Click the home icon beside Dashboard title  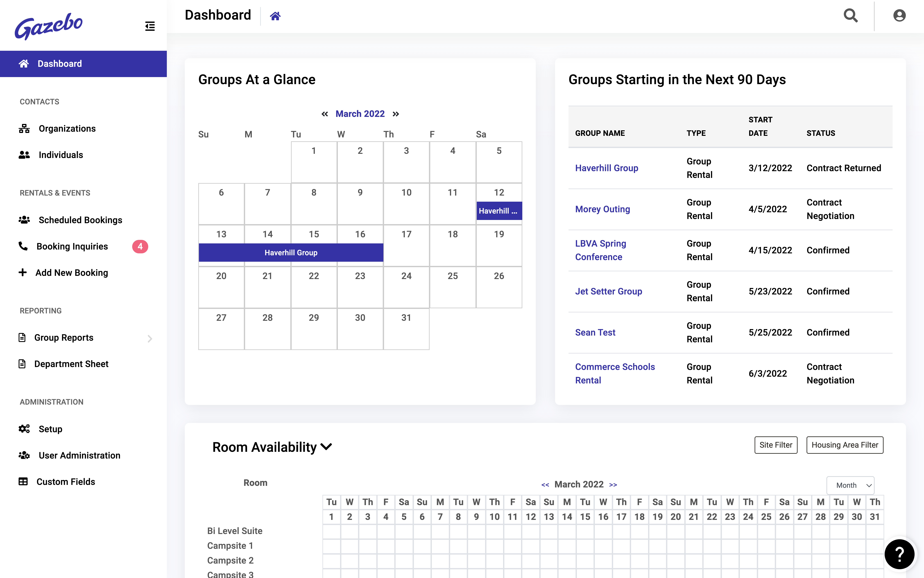coord(275,16)
